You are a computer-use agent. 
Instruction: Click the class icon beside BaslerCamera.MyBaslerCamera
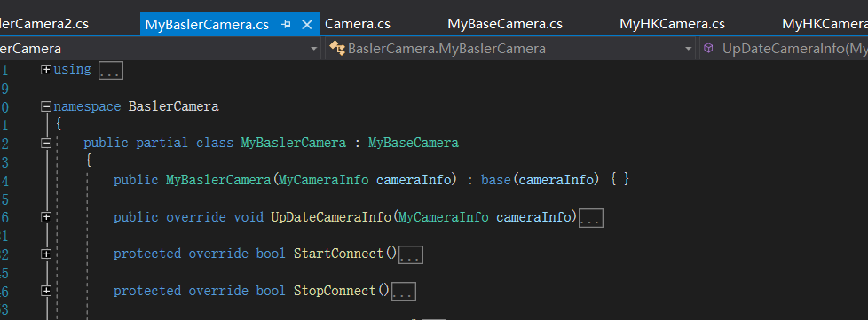click(336, 49)
